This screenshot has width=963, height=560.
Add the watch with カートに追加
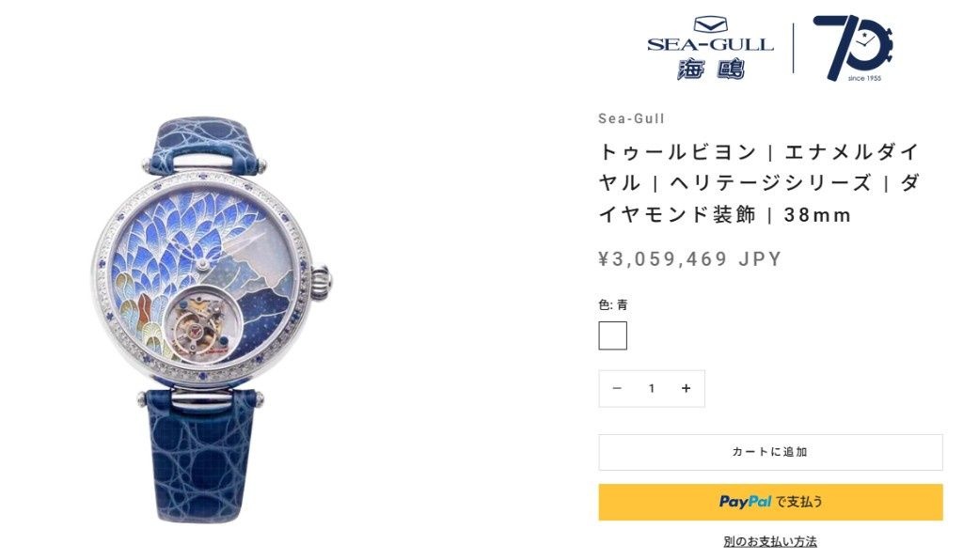pos(770,452)
